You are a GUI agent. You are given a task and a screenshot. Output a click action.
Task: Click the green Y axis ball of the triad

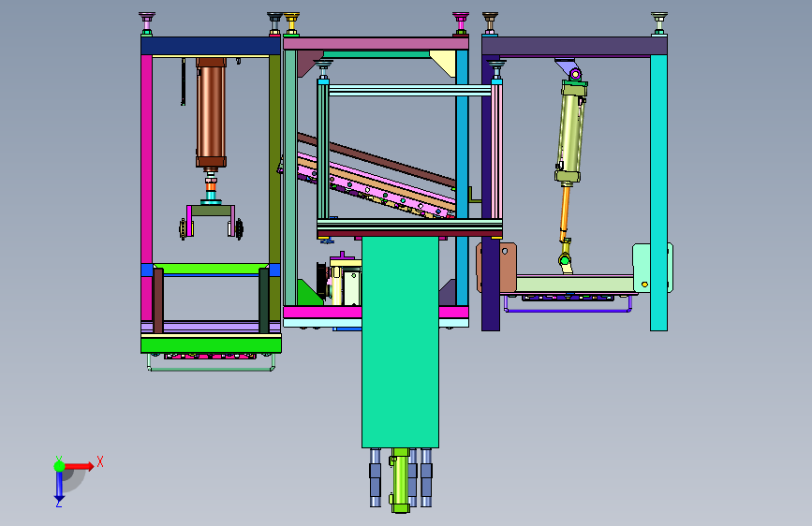click(59, 466)
